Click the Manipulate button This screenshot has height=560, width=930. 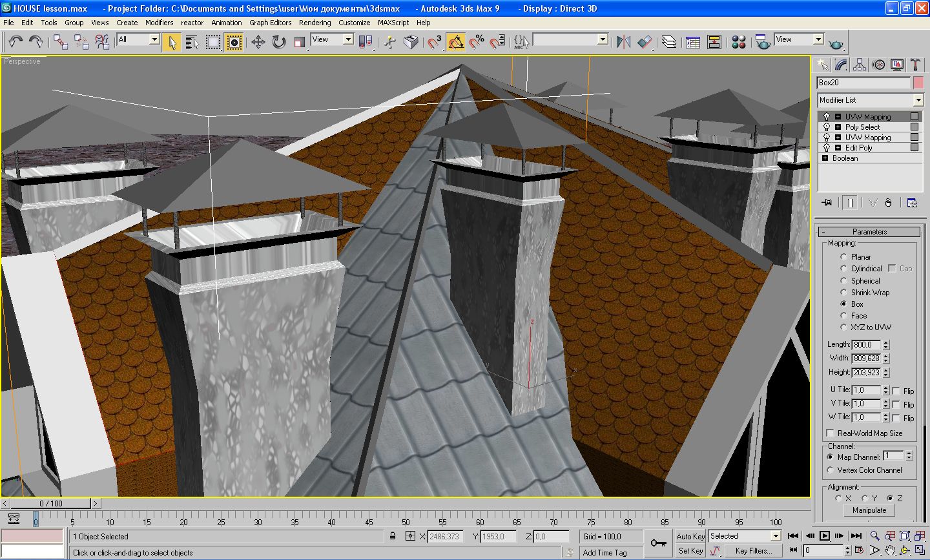pos(869,510)
